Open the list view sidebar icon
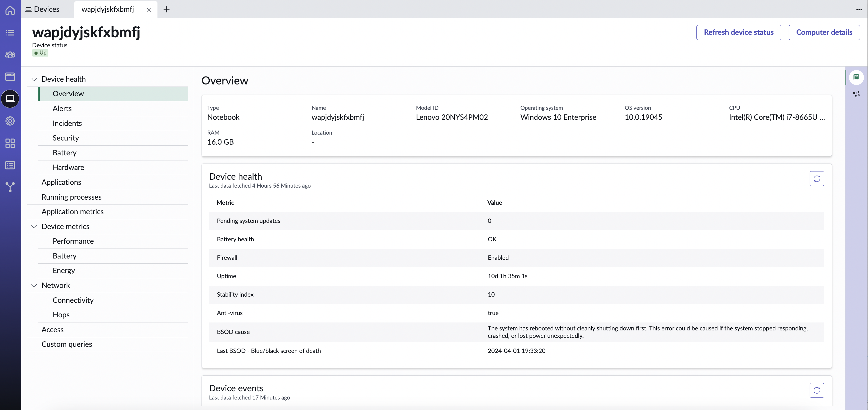 click(x=10, y=33)
